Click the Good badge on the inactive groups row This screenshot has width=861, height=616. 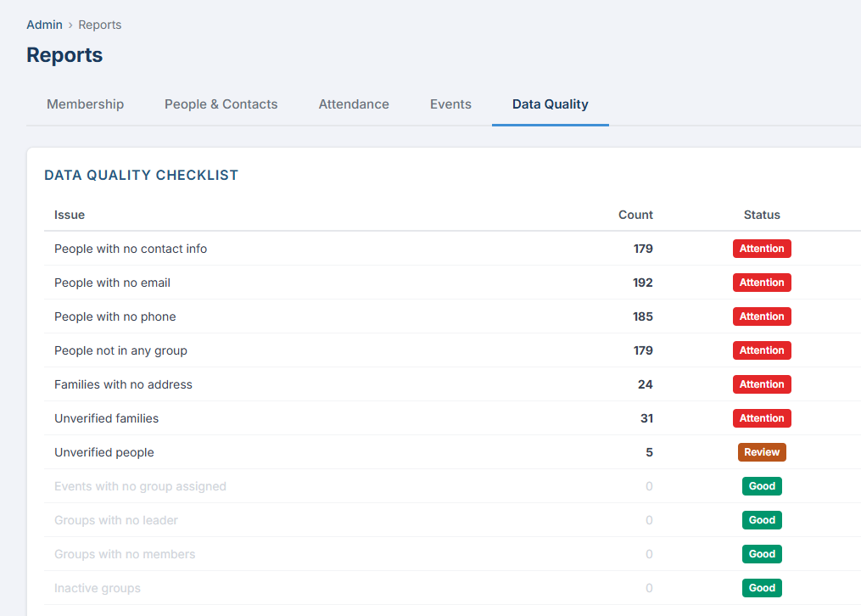(761, 587)
